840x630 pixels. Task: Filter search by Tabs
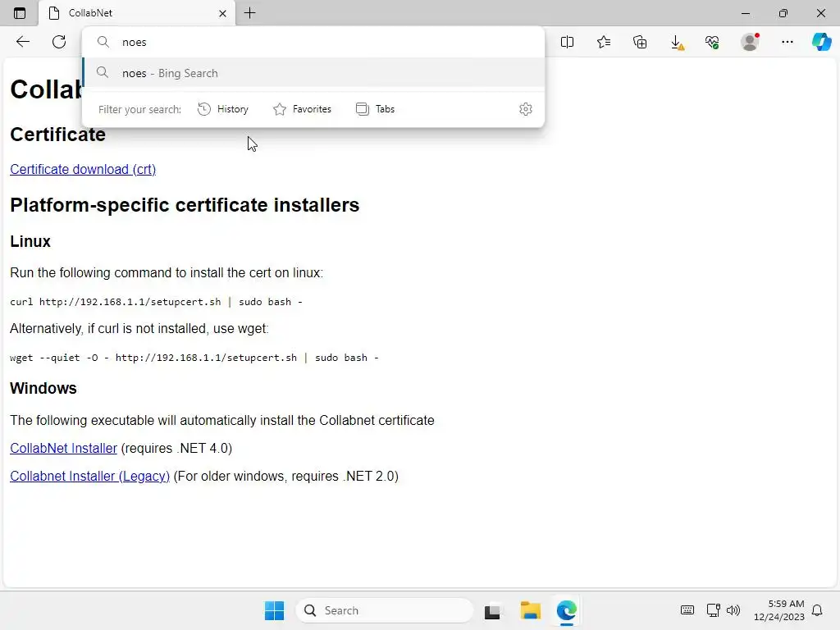[x=375, y=109]
